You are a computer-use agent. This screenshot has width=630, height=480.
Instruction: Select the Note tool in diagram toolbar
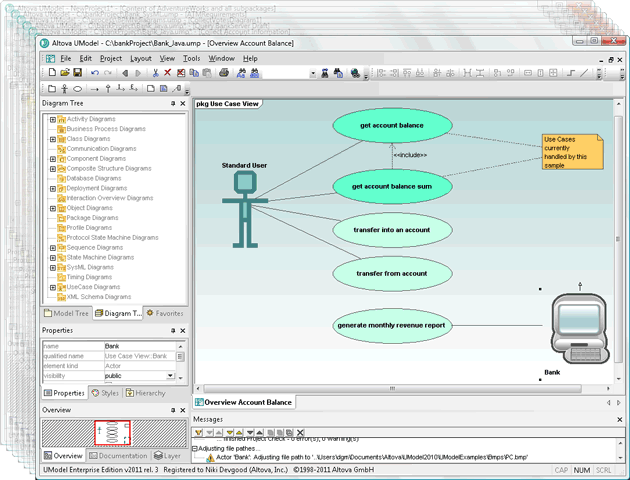[x=151, y=89]
